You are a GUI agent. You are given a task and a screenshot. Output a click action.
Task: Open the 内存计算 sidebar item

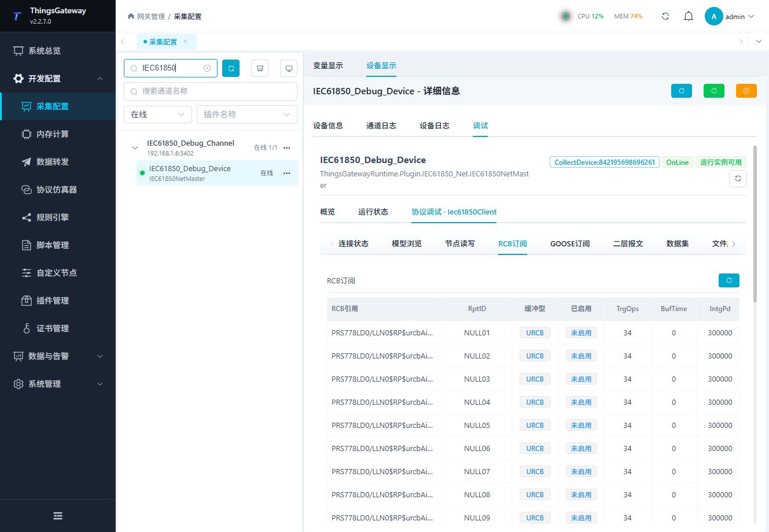click(57, 134)
